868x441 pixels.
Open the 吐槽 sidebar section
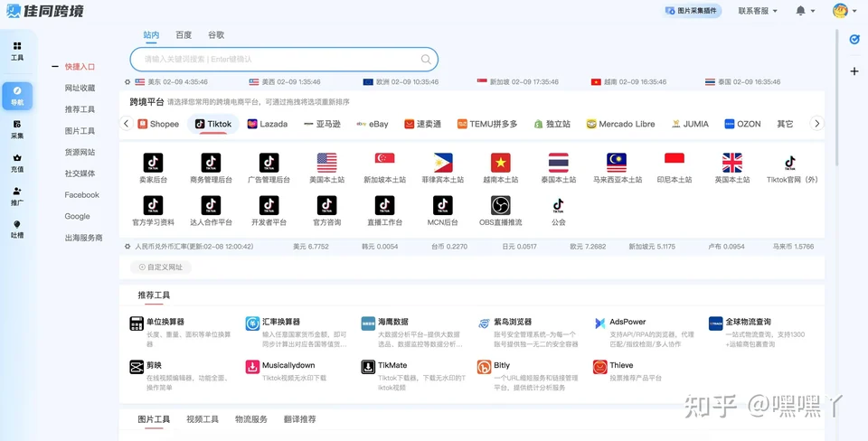(x=17, y=229)
